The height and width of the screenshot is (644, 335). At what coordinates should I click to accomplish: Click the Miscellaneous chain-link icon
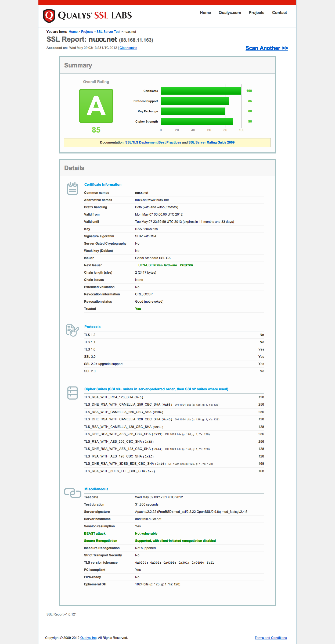click(73, 493)
